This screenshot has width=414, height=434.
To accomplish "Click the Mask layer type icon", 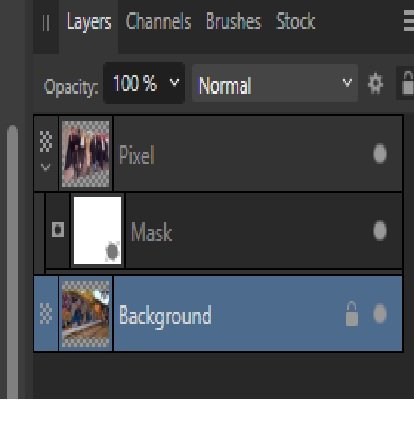I will (58, 230).
